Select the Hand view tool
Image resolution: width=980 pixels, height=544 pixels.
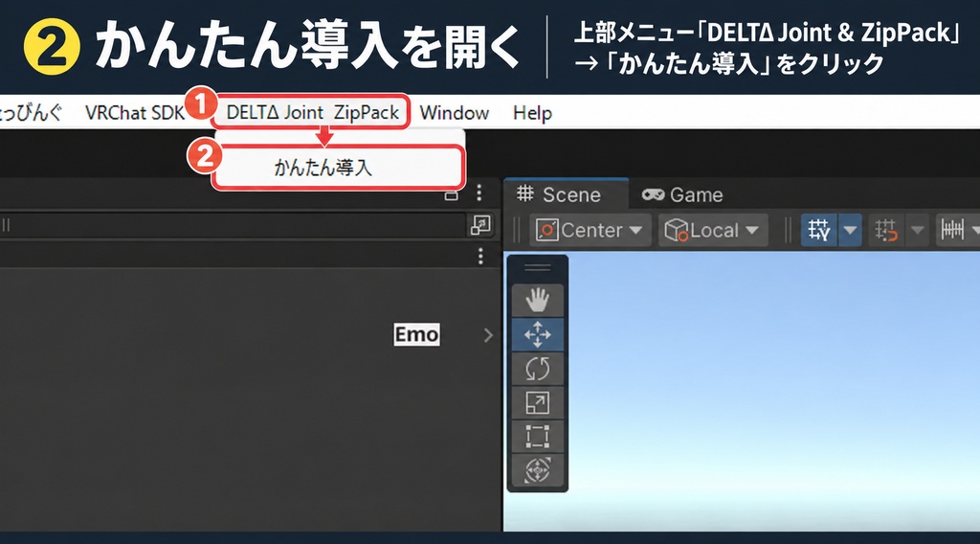click(x=538, y=300)
